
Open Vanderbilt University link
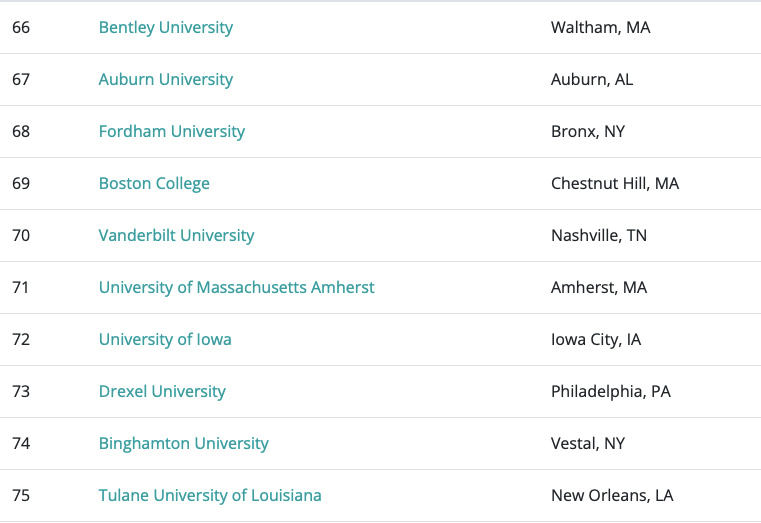point(176,236)
